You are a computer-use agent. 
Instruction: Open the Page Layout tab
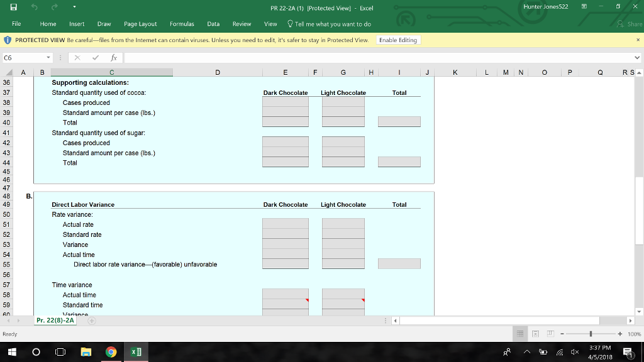click(140, 24)
